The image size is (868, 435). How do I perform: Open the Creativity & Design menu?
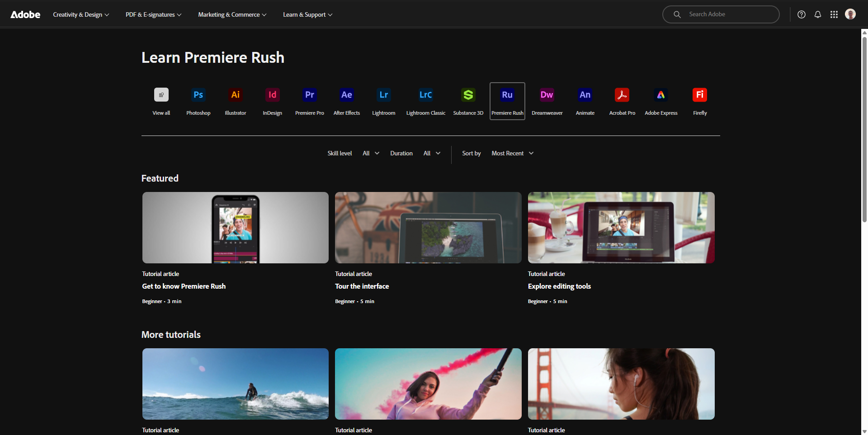(81, 15)
